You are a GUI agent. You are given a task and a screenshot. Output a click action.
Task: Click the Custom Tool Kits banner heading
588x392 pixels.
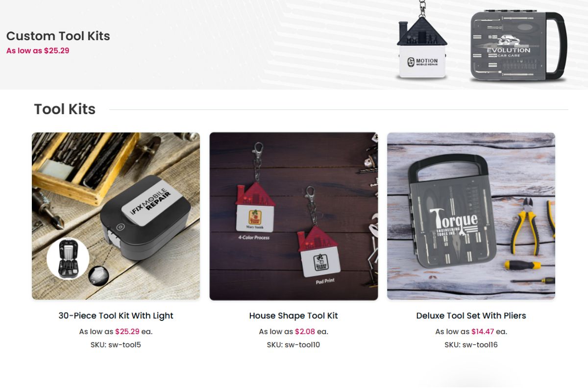click(x=58, y=36)
